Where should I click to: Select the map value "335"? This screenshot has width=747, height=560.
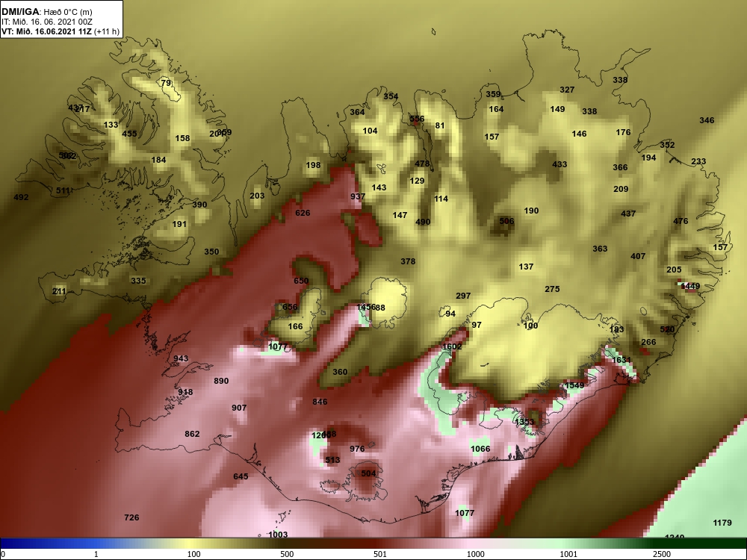click(x=138, y=281)
